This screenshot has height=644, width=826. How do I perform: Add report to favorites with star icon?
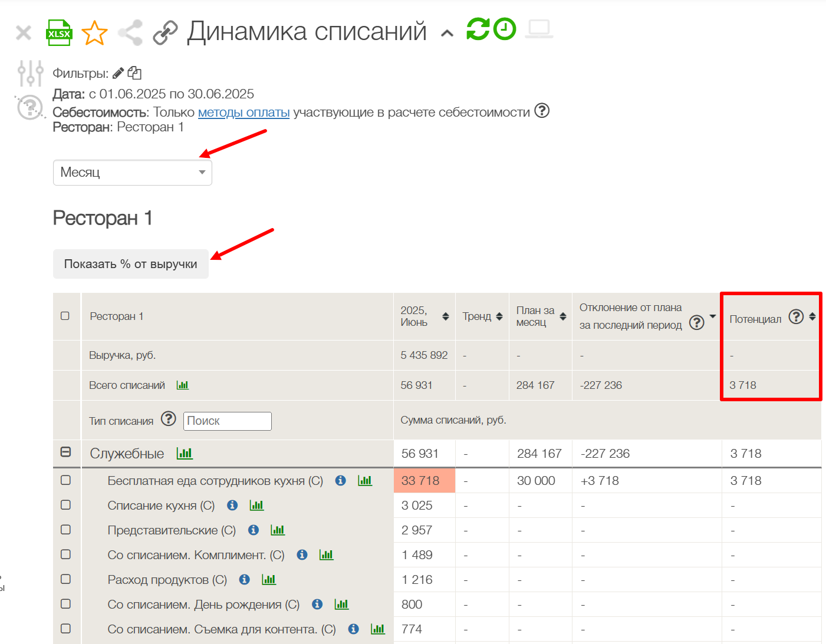click(x=94, y=33)
